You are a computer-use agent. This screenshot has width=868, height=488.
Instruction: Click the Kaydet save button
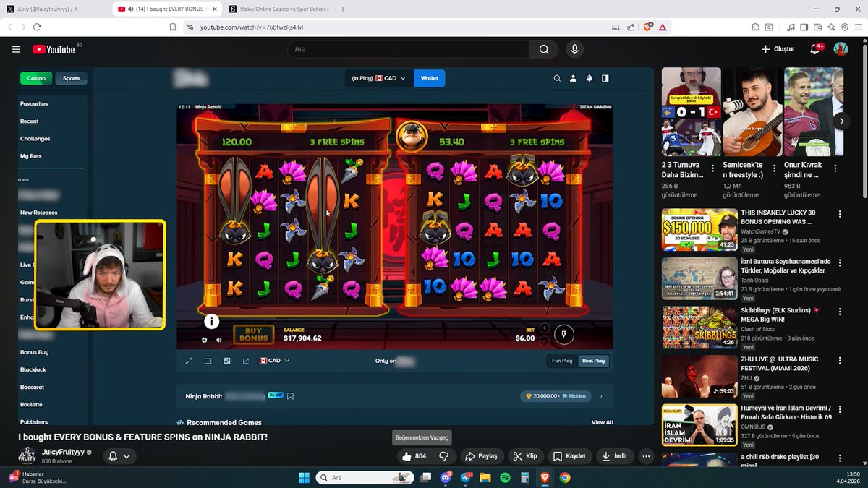coord(569,456)
